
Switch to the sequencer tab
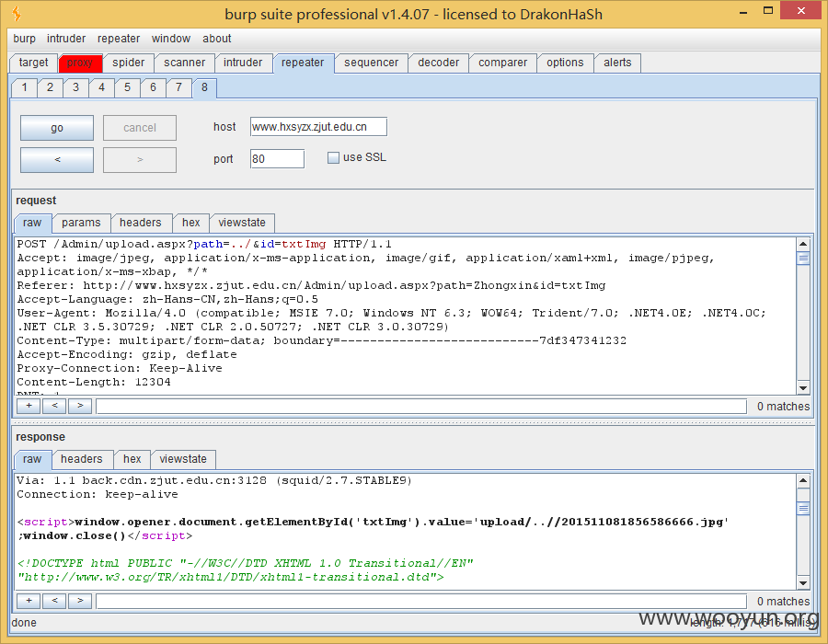click(x=372, y=63)
